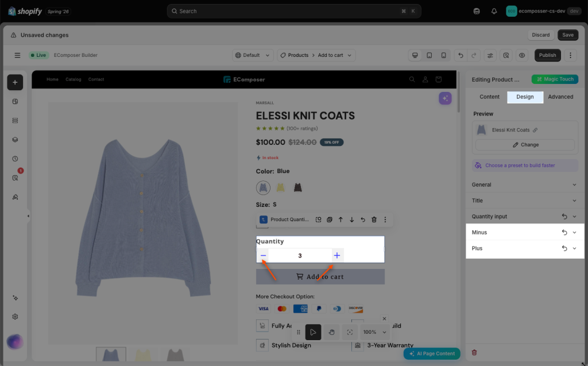Increase quantity with the plus stepper
The height and width of the screenshot is (366, 588).
point(336,256)
